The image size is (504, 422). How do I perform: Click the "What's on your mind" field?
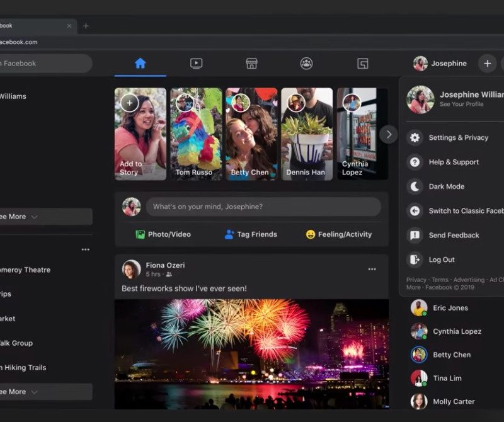pos(263,207)
